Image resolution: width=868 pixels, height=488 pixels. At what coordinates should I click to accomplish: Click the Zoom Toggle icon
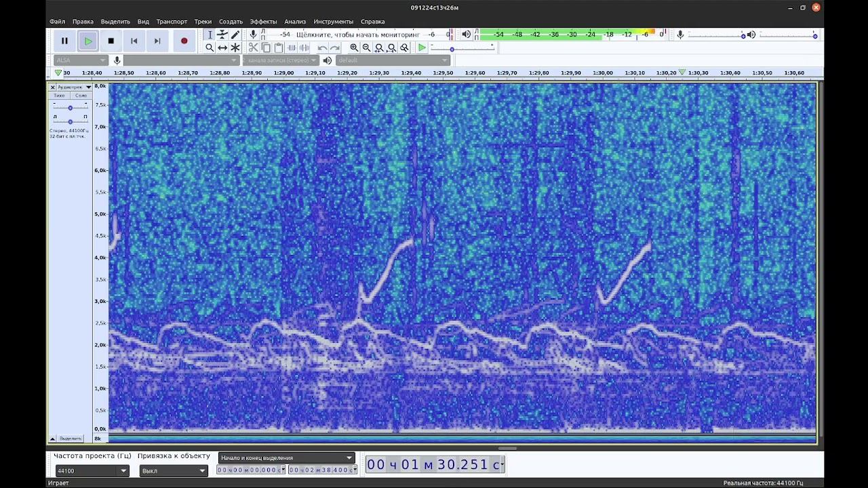405,47
